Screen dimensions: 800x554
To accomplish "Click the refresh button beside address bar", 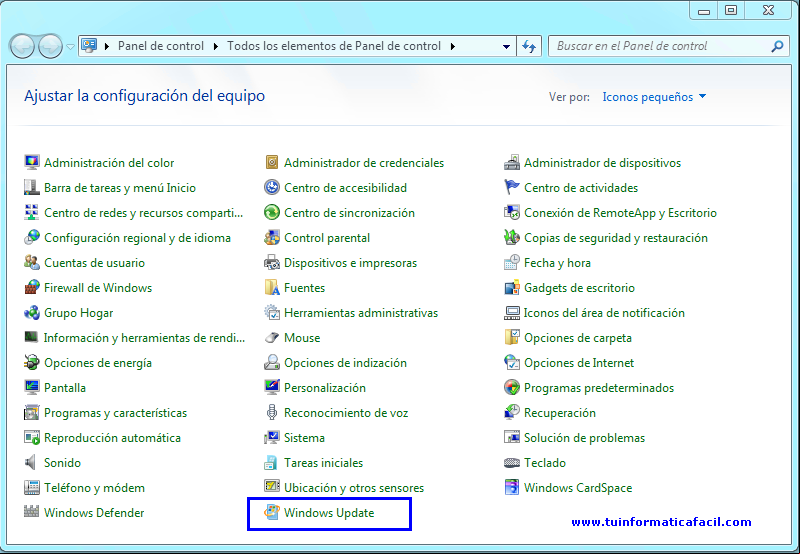I will pos(529,46).
